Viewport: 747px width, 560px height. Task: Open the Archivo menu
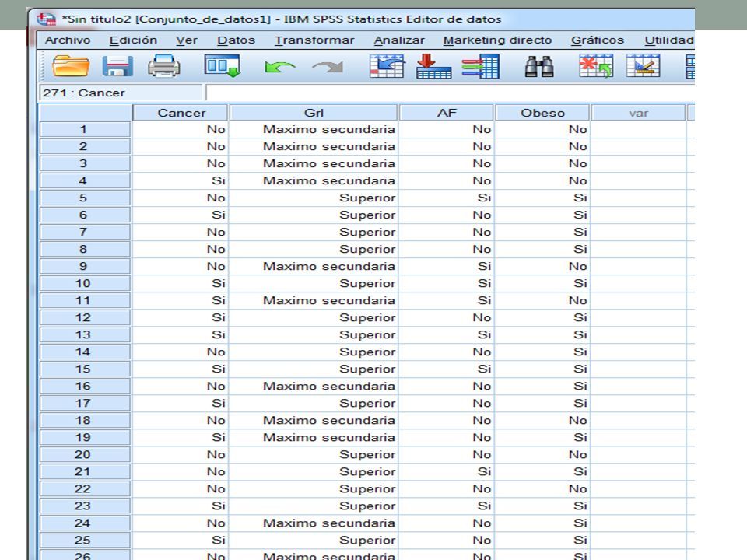(68, 40)
